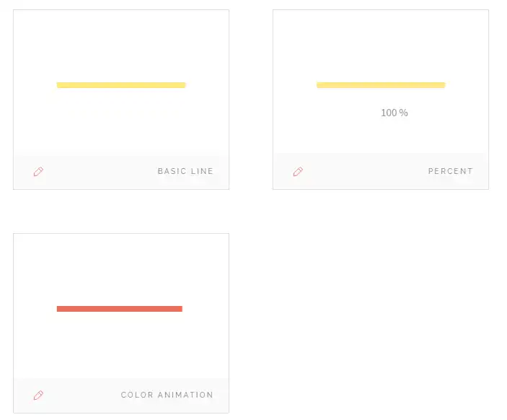Click the right end of Percent progress bar
507x420 pixels.
coord(443,85)
